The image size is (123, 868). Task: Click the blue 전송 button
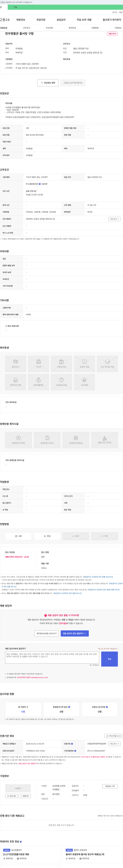pyautogui.click(x=110, y=659)
